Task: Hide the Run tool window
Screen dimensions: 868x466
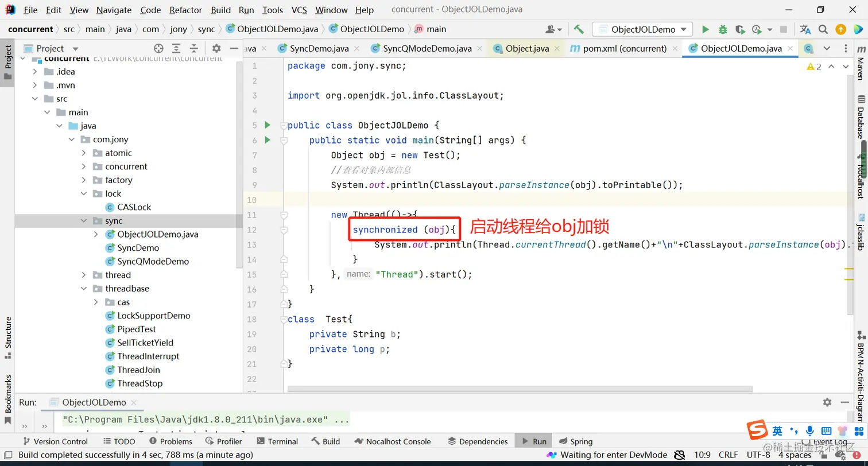Action: (x=844, y=402)
